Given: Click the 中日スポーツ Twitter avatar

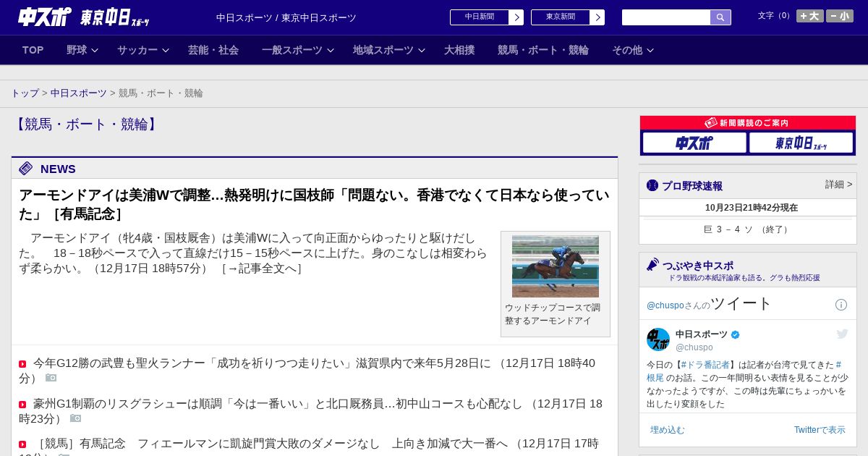Looking at the screenshot, I should pos(658,339).
